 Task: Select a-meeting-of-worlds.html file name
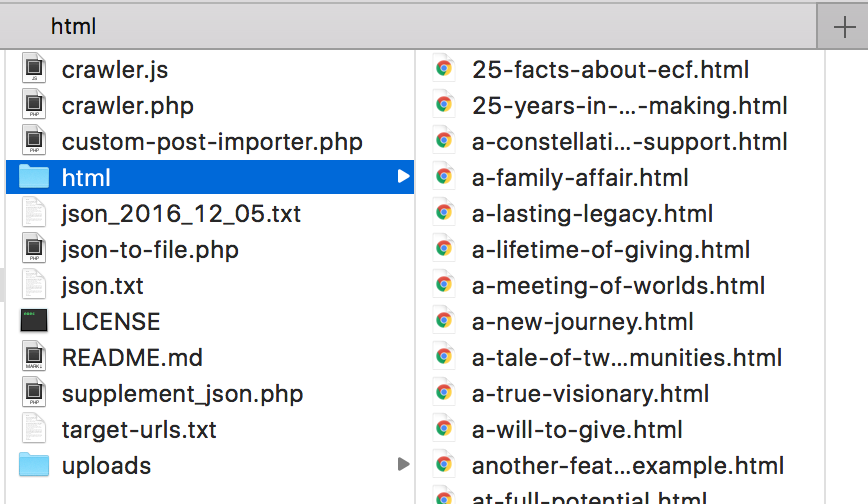click(x=618, y=286)
